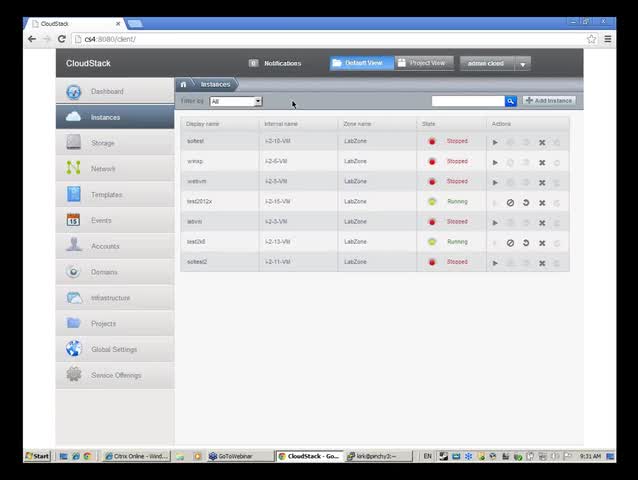Open the Filter by dropdown set to All

(x=236, y=101)
